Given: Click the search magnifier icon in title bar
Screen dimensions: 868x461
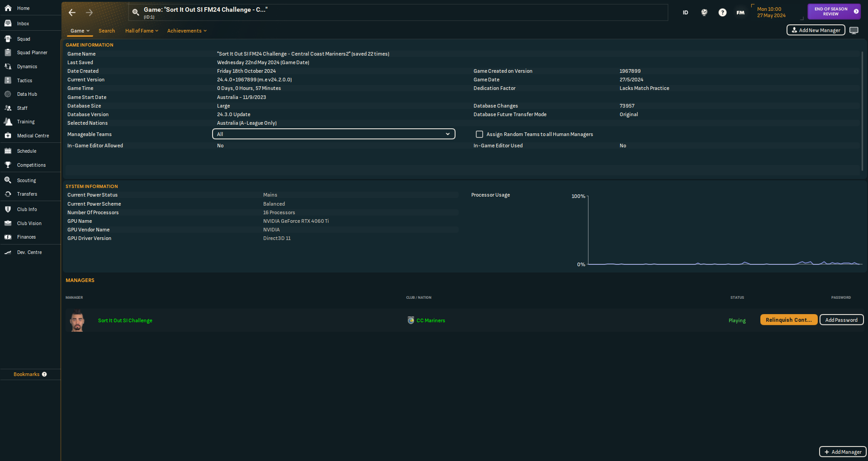Looking at the screenshot, I should (x=135, y=13).
